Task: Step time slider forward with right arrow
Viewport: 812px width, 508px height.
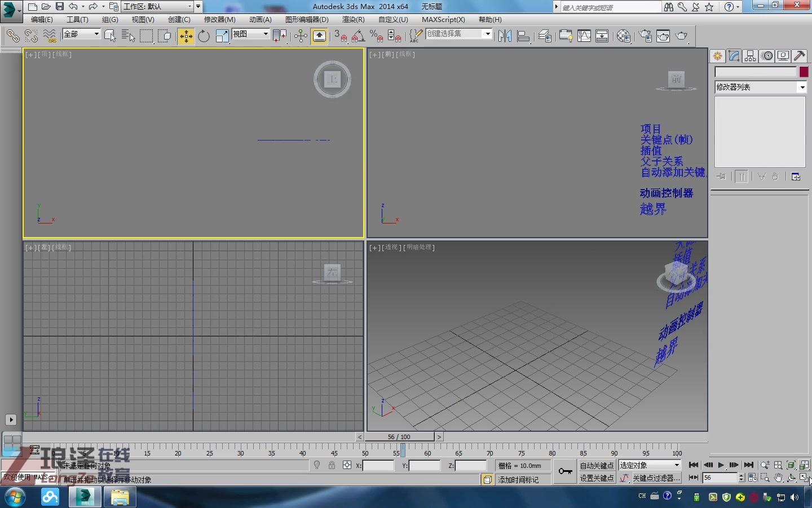Action: pyautogui.click(x=439, y=437)
